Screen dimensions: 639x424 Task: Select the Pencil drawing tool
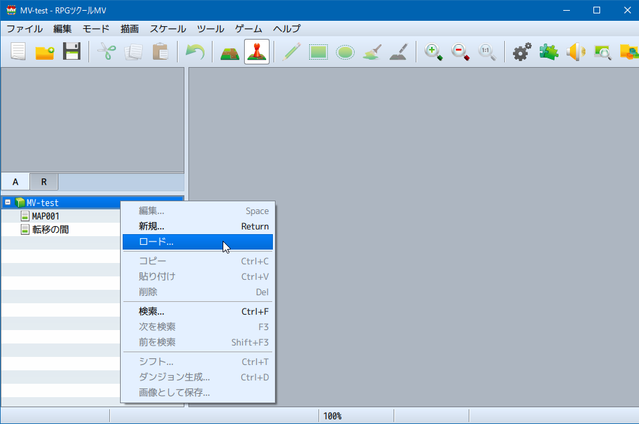[291, 52]
